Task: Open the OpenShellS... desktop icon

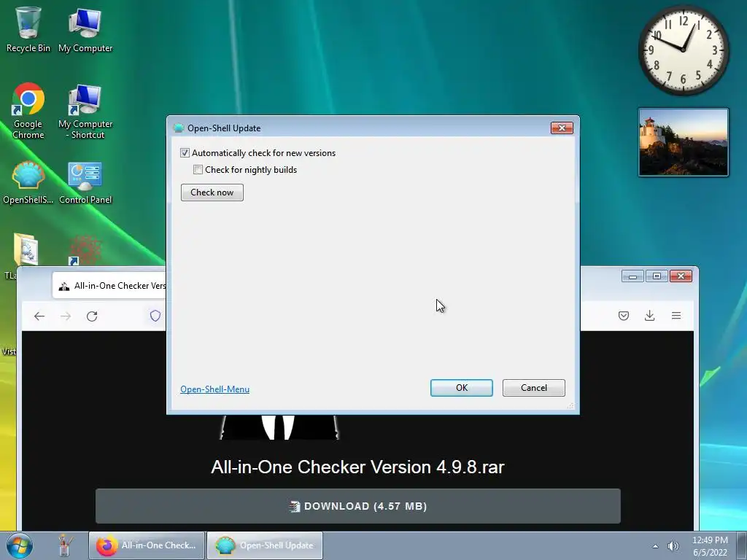Action: pos(28,182)
